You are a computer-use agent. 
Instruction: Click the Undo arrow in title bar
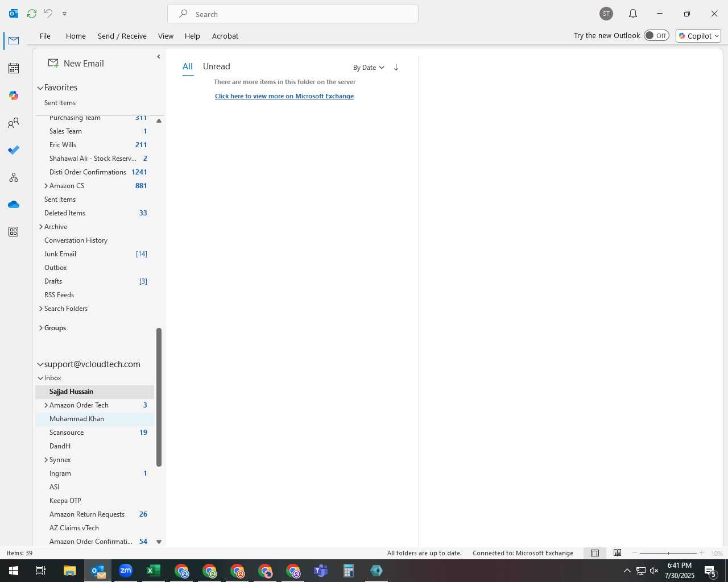[48, 13]
